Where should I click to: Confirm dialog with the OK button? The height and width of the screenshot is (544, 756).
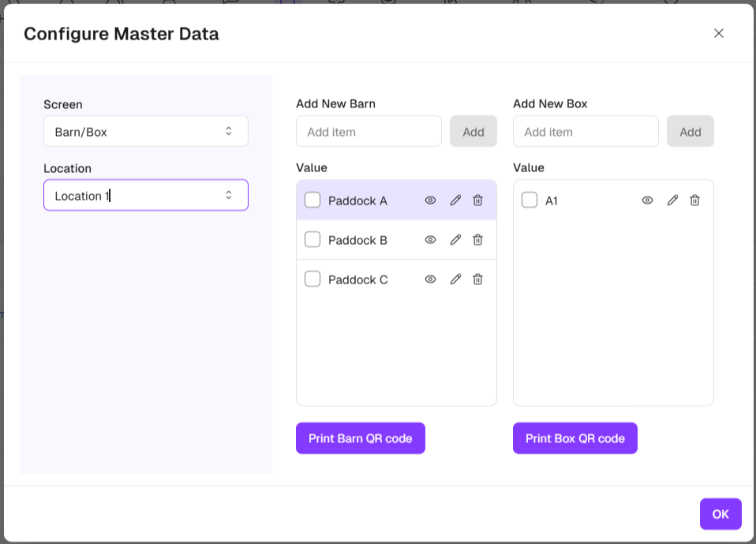[x=720, y=514]
